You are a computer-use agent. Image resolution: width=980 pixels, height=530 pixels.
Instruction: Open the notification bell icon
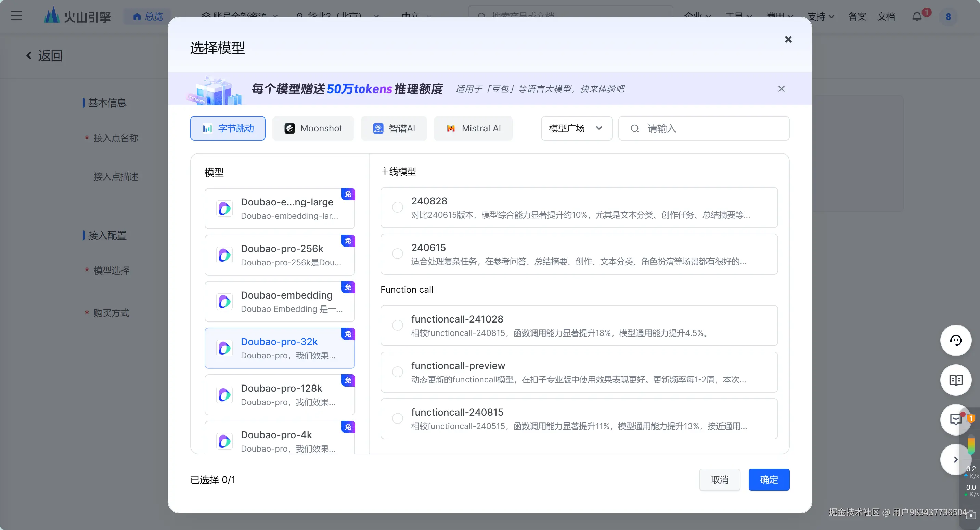pyautogui.click(x=917, y=16)
